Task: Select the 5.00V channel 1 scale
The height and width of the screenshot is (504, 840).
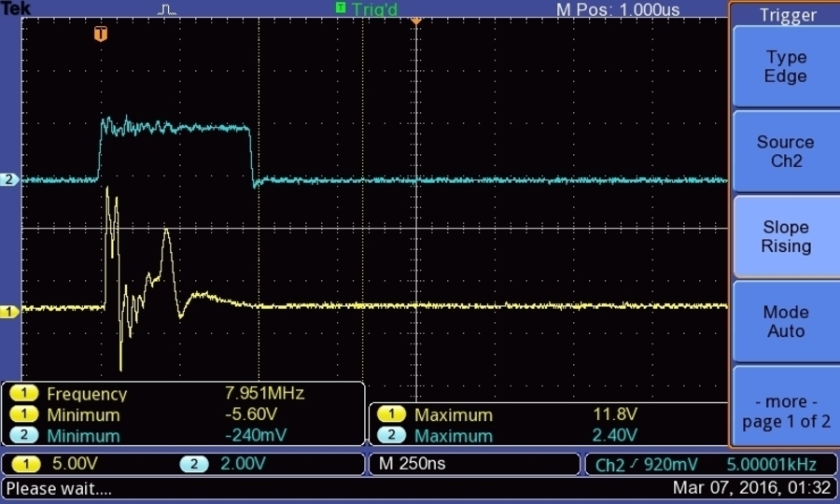Action: [75, 463]
